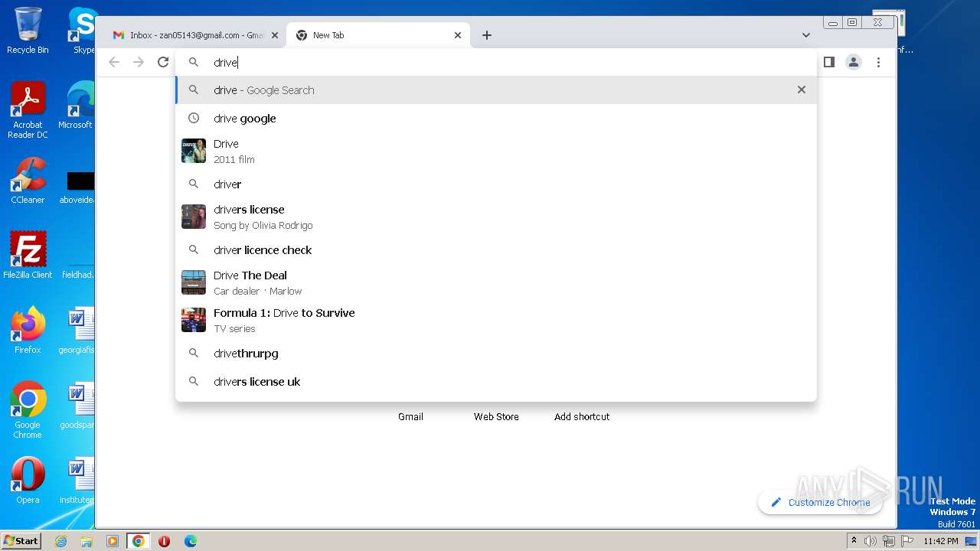Click the Drive The Deal thumbnail
This screenshot has height=551, width=980.
click(x=194, y=282)
